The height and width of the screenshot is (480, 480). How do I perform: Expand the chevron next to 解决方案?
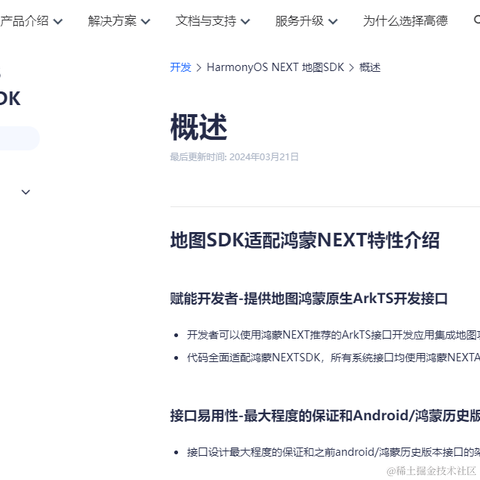[145, 22]
